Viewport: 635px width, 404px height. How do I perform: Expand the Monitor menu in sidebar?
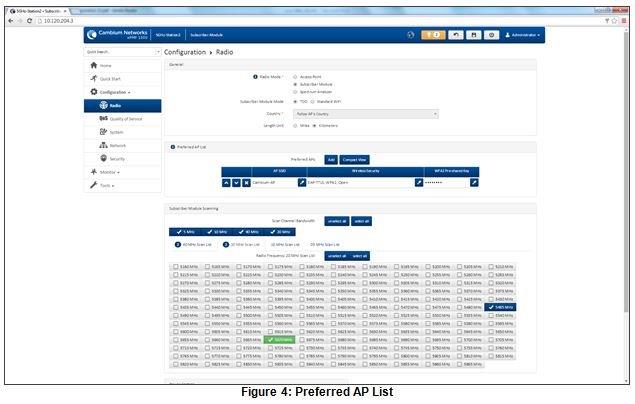[x=106, y=172]
